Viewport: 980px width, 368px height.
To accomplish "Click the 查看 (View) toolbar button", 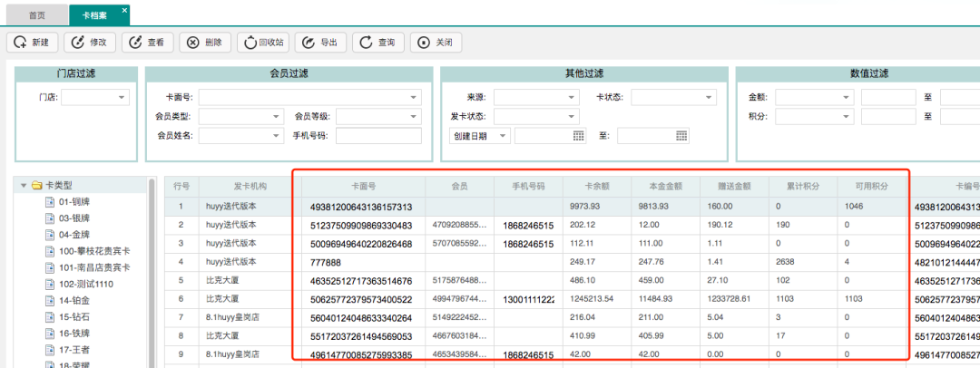I will (147, 43).
